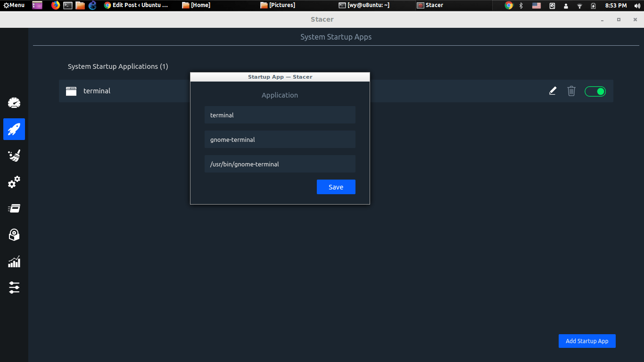Click the user account tray icon

pos(566,5)
